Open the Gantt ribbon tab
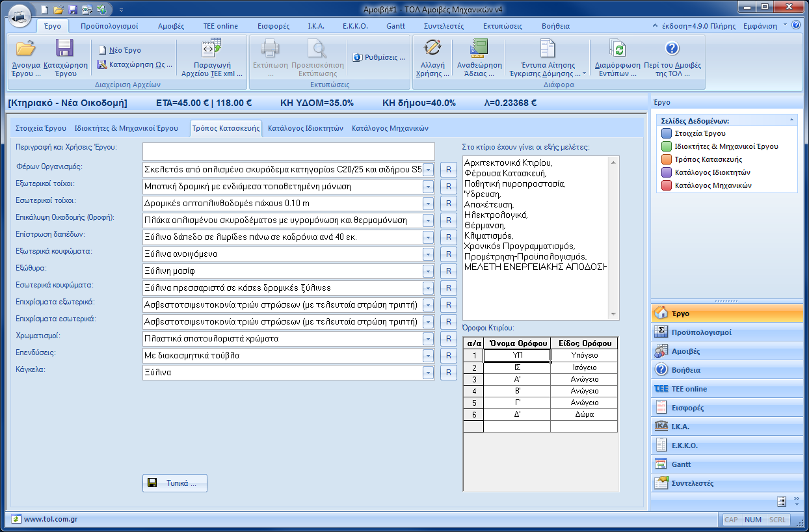809x532 pixels. [395, 26]
